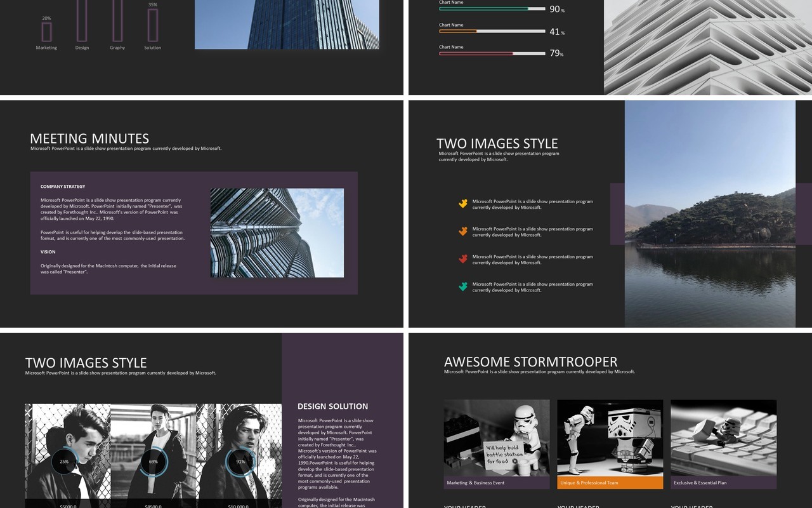The width and height of the screenshot is (812, 508).
Task: Click the 25% circular progress ring
Action: pyautogui.click(x=64, y=462)
